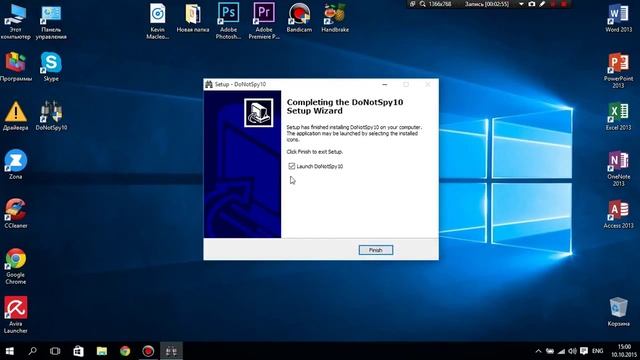Click the Finish button in Setup wizard
The width and height of the screenshot is (640, 360).
376,250
